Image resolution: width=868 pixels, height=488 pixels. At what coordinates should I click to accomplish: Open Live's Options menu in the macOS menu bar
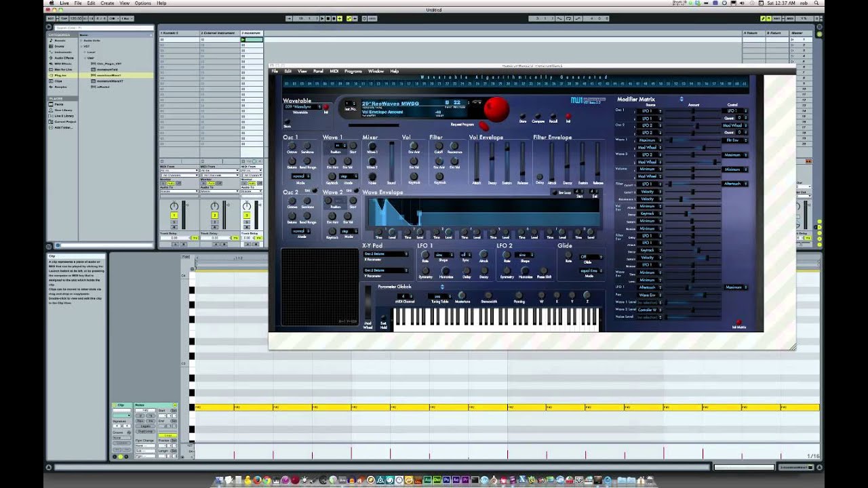coord(142,3)
